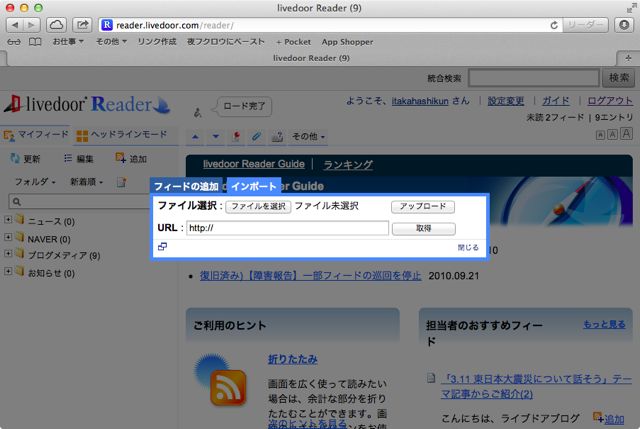Open the リンク作成 bookmark
This screenshot has height=429, width=640.
(x=157, y=42)
